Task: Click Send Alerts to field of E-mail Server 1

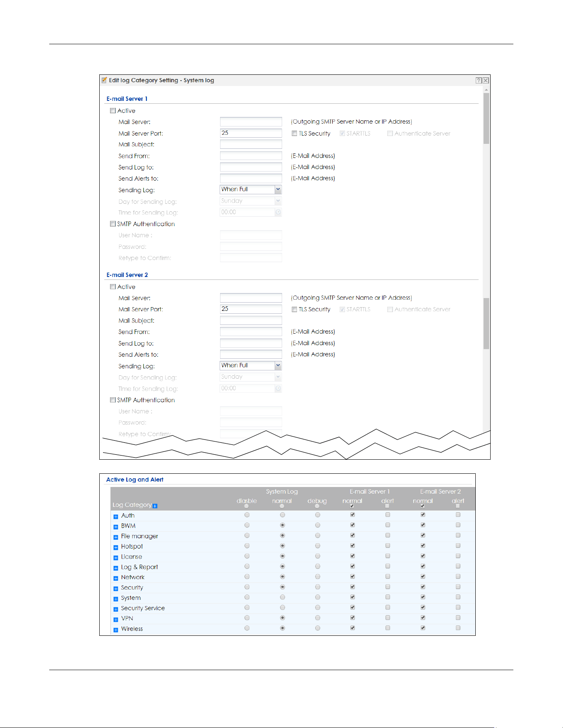Action: 251,178
